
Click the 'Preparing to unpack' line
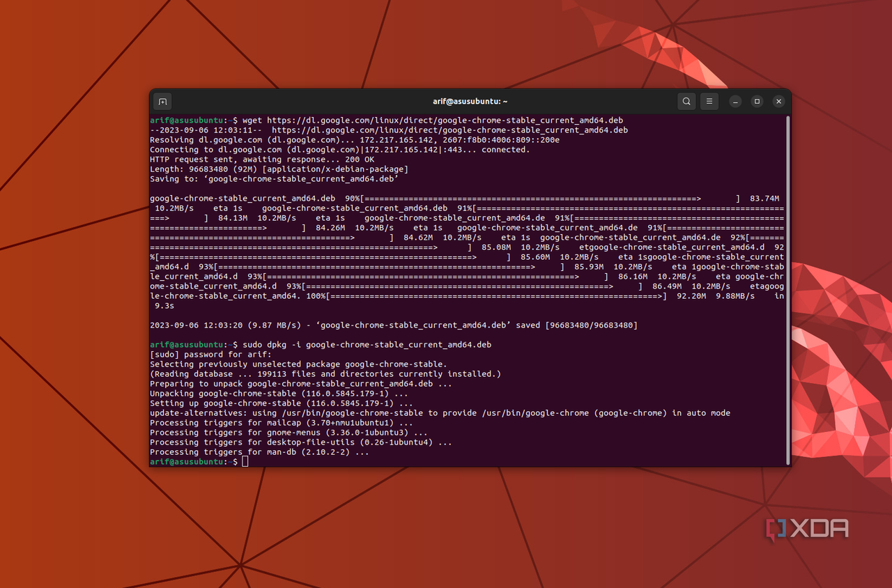pyautogui.click(x=301, y=384)
